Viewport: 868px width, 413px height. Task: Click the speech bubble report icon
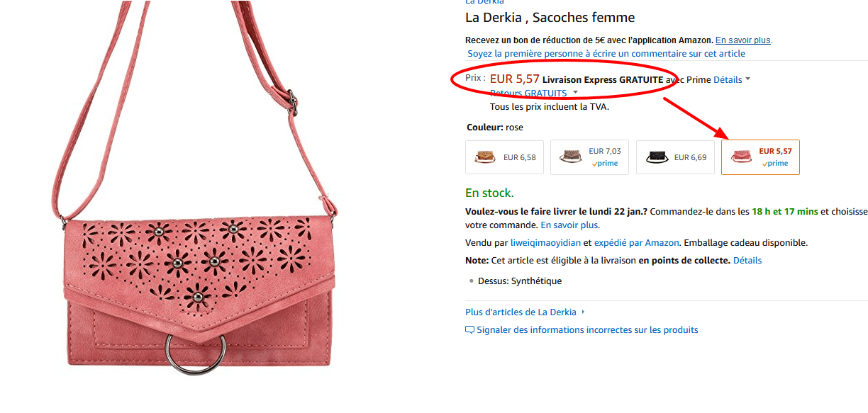(x=469, y=329)
